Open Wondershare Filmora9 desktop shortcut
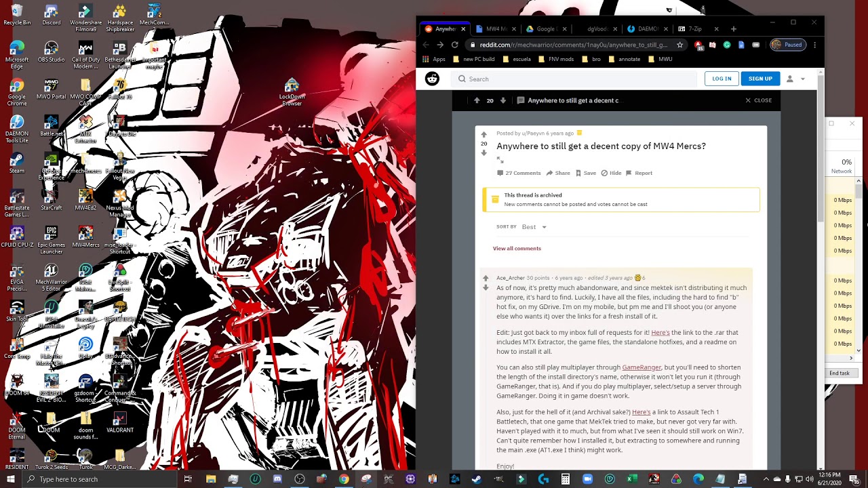 (x=85, y=18)
